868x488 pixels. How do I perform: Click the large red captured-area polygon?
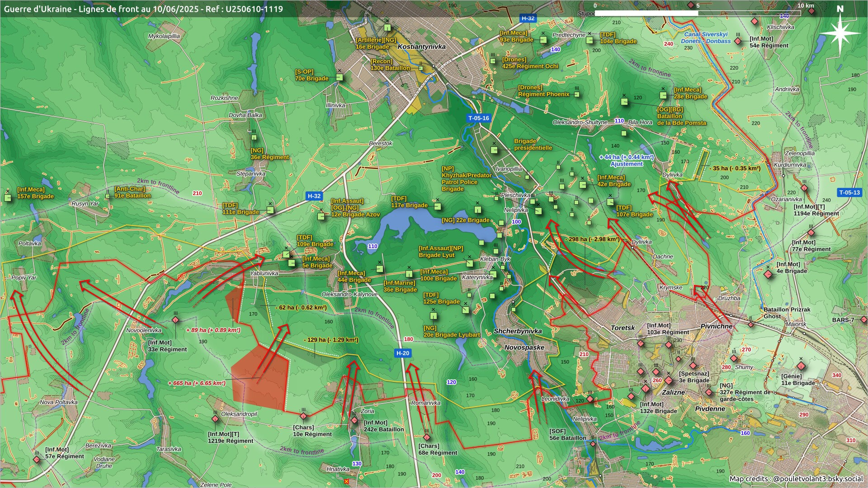[x=260, y=377]
